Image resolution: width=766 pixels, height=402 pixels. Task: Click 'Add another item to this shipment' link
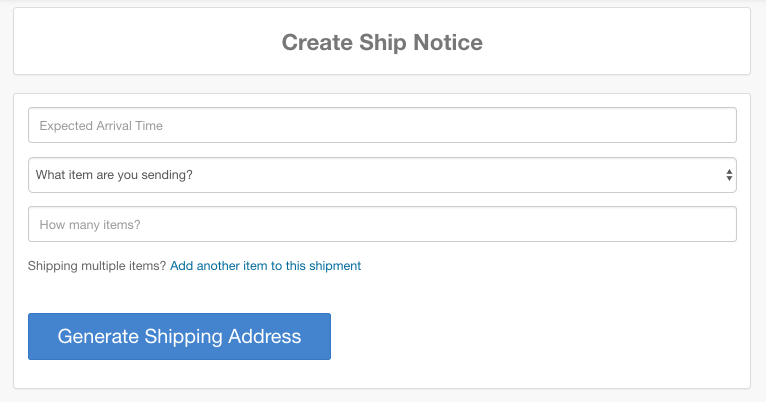(x=265, y=266)
